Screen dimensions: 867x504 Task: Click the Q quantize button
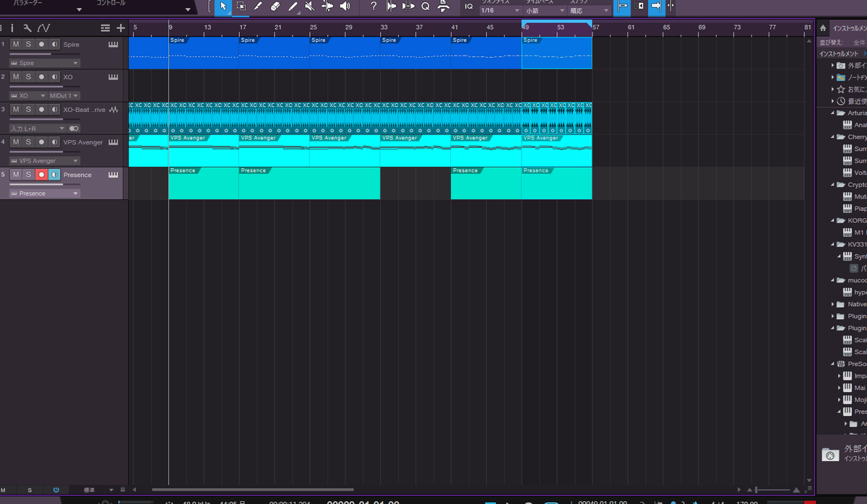tap(426, 6)
